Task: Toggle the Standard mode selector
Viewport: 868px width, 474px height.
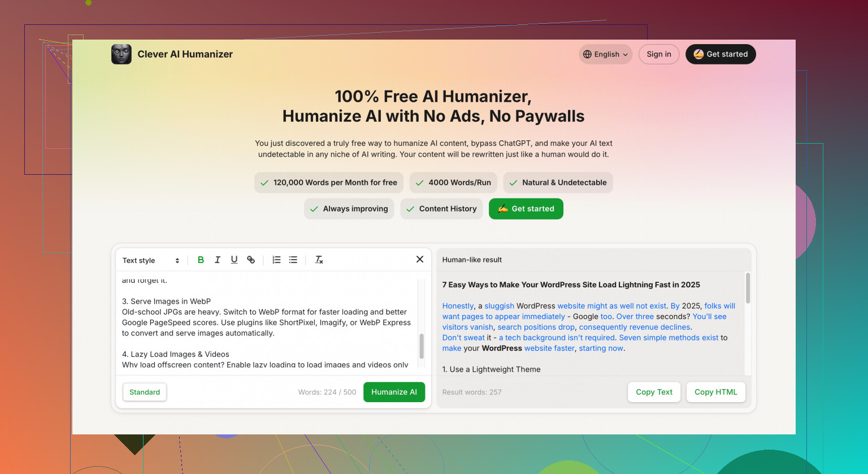Action: click(145, 392)
